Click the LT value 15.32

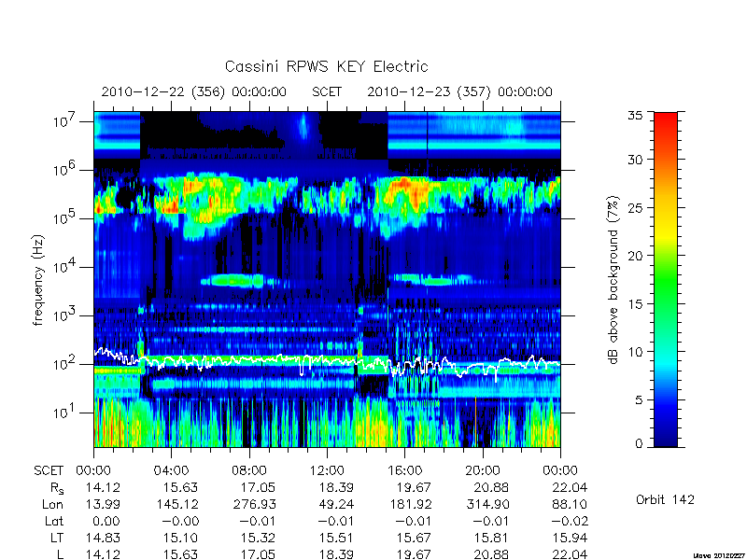pos(259,539)
